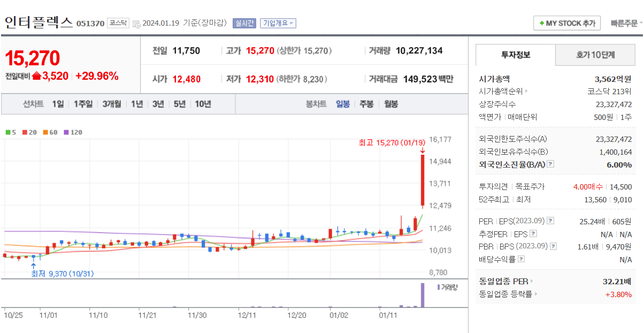
Task: Click the 시가 value 12,480
Action: click(x=186, y=79)
